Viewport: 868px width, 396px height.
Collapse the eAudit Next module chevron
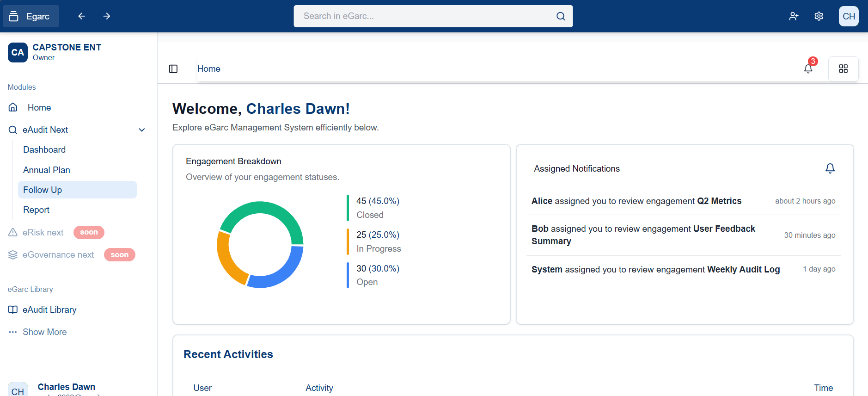142,130
